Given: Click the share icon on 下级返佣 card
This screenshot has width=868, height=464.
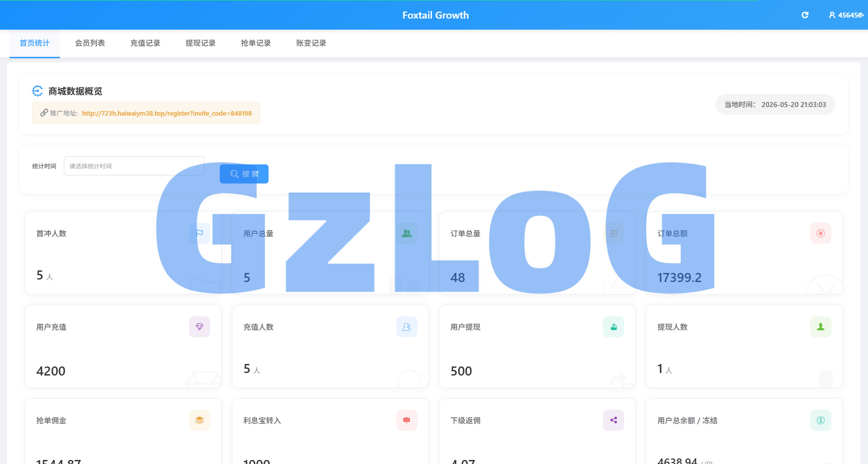Looking at the screenshot, I should point(614,420).
